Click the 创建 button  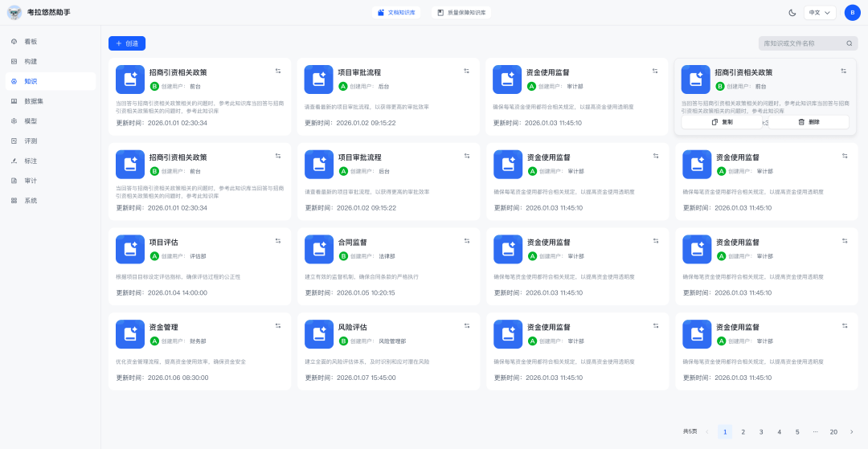(x=127, y=43)
